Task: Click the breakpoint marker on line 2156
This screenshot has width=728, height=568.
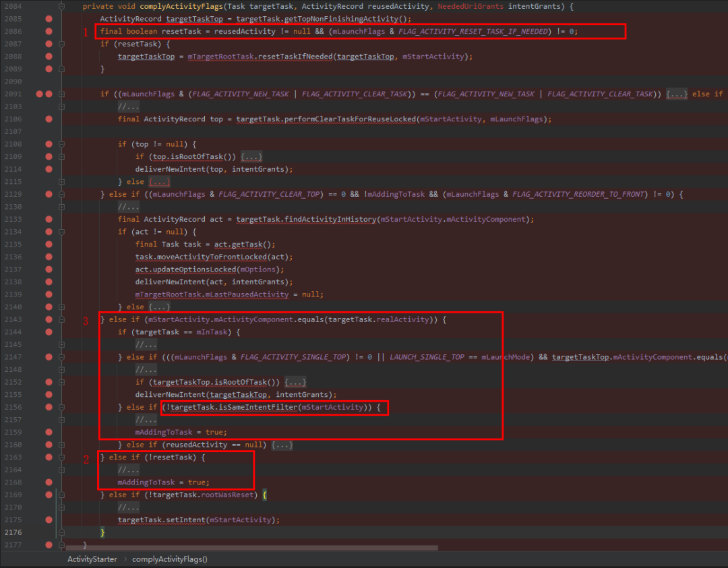Action: (49, 408)
